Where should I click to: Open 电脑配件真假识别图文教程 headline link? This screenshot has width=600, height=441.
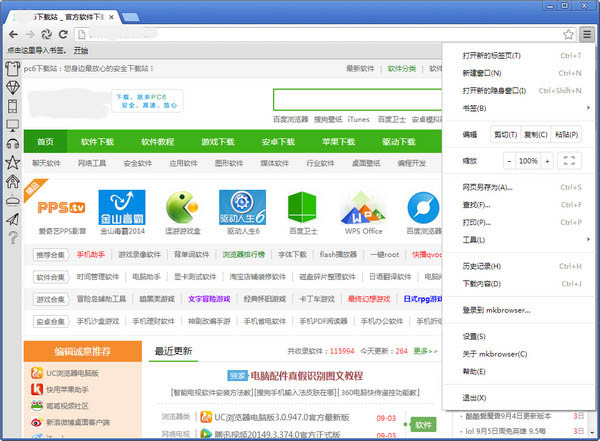click(307, 376)
